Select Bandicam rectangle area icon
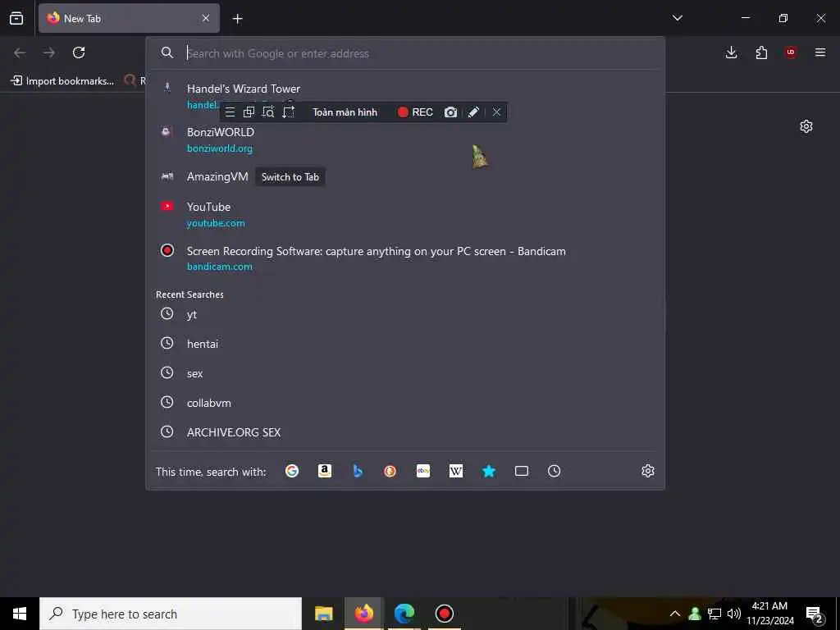 coord(288,112)
